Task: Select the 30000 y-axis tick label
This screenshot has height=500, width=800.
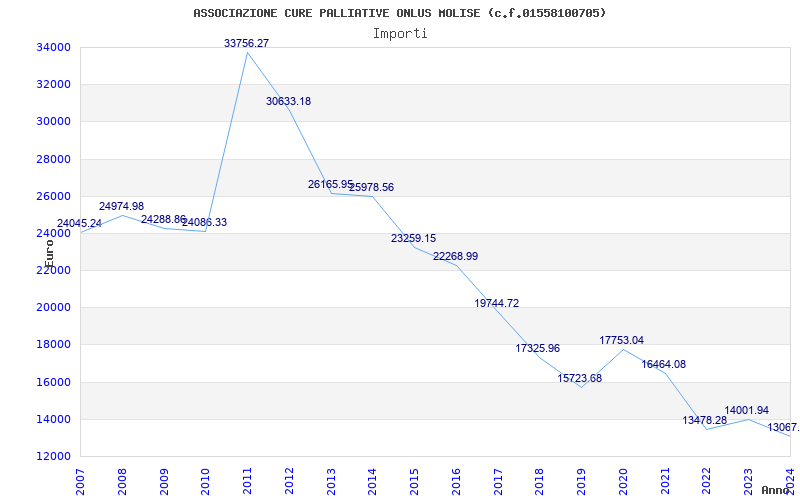Action: click(53, 122)
